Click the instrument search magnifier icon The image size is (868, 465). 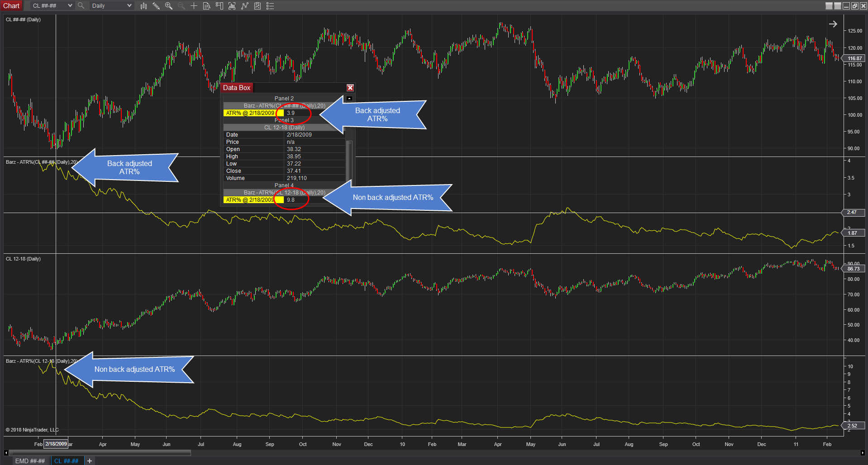pos(81,6)
